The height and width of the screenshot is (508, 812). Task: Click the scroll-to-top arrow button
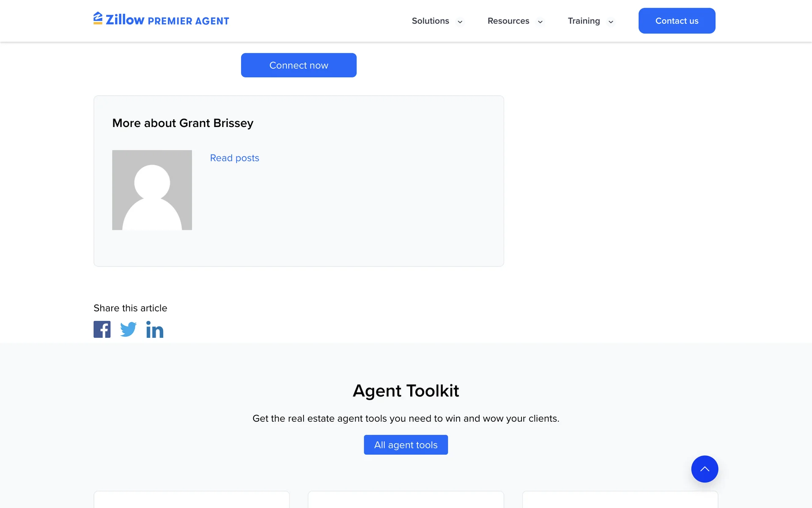705,469
